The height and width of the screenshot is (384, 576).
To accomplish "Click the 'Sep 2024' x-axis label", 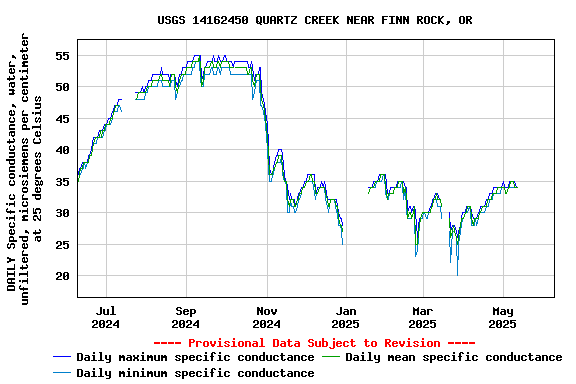I will point(186,318).
